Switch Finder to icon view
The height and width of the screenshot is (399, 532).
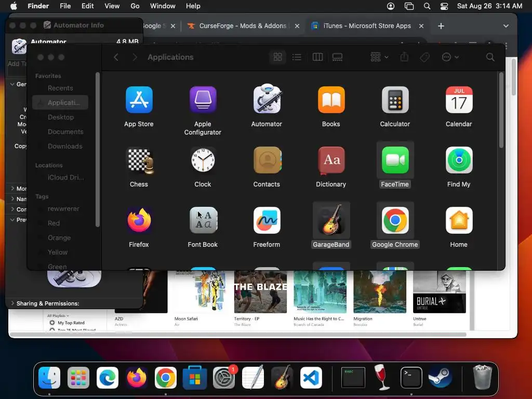(277, 57)
